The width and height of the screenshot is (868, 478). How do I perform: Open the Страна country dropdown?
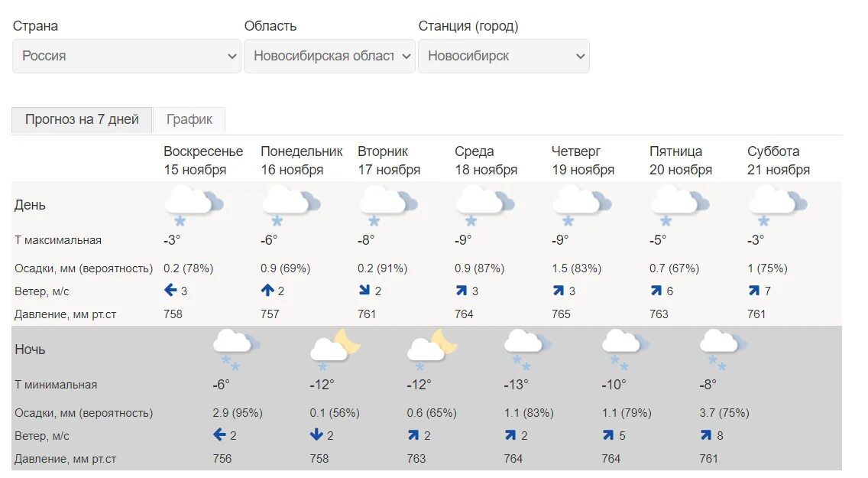coord(127,56)
